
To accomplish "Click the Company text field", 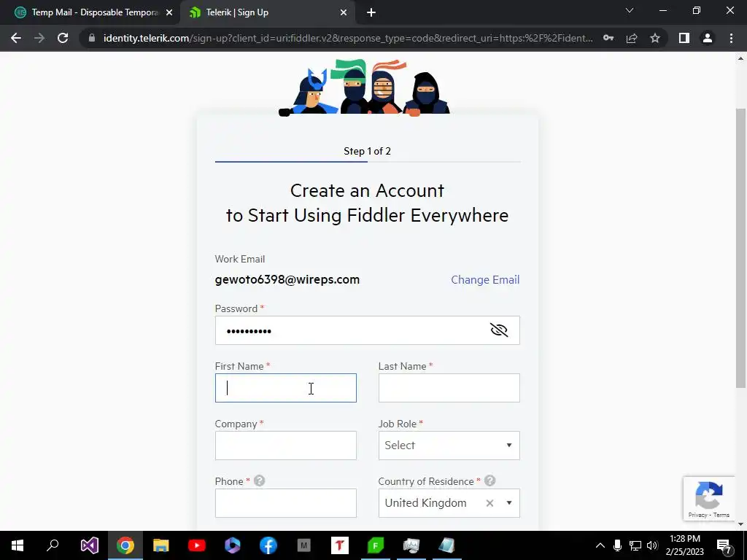I will (x=285, y=446).
